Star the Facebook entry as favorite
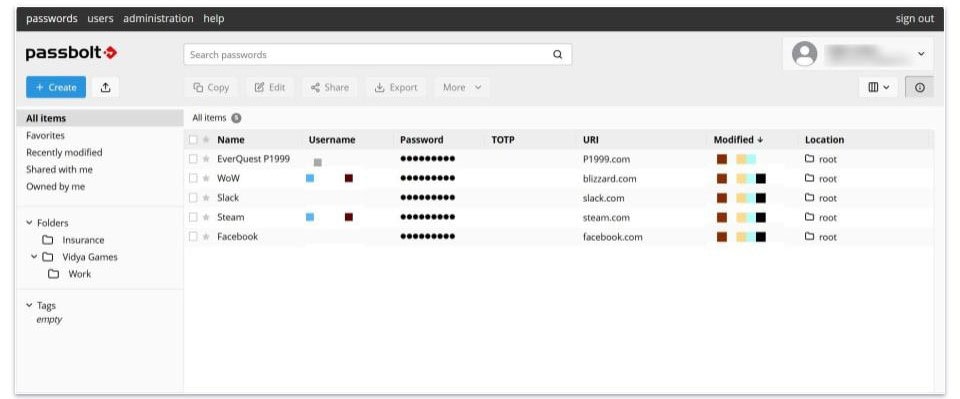Viewport: 960px width, 399px height. 206,236
